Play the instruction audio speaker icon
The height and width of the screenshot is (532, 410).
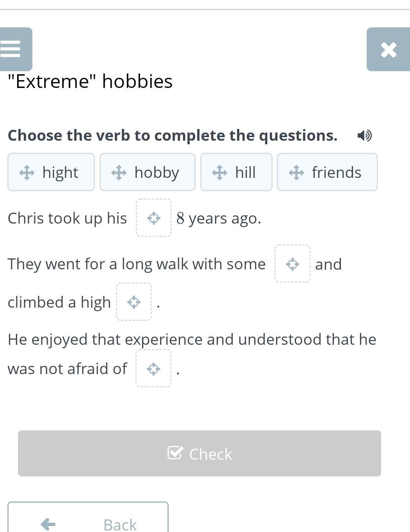(364, 136)
